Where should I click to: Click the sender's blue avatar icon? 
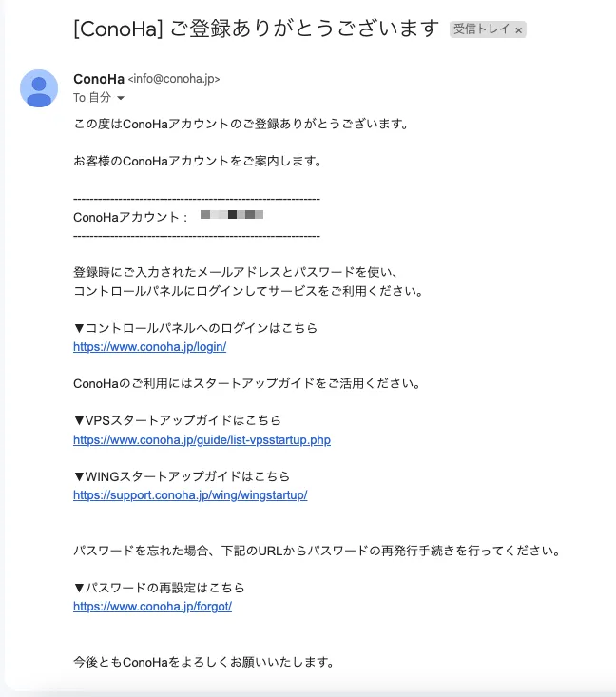(x=39, y=88)
